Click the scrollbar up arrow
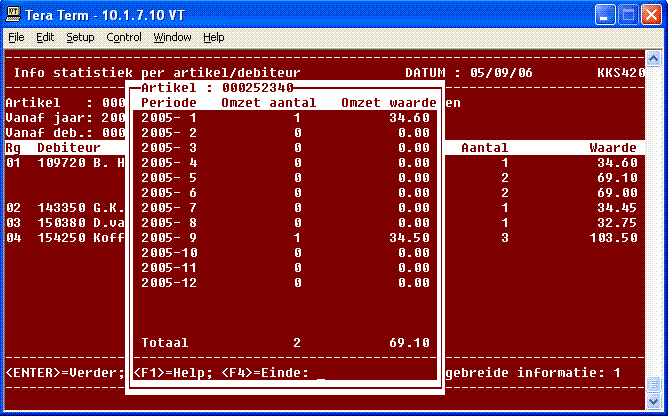This screenshot has height=416, width=669. [x=657, y=58]
